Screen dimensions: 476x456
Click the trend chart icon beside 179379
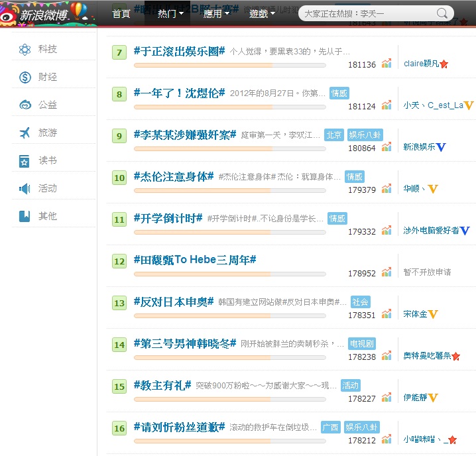387,188
